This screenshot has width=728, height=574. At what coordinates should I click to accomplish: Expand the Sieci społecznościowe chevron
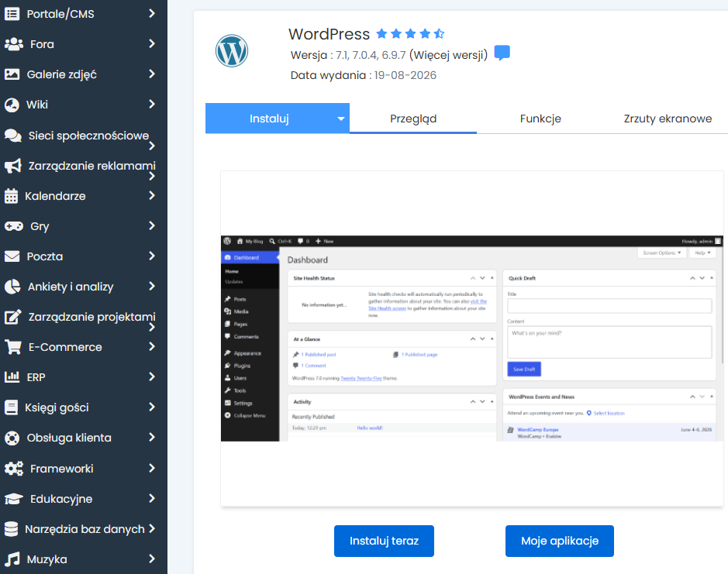[152, 146]
